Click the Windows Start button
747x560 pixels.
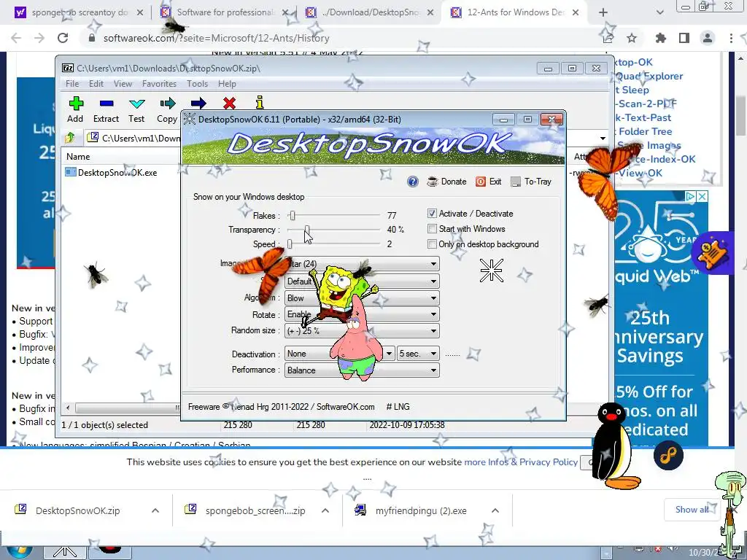pyautogui.click(x=20, y=551)
